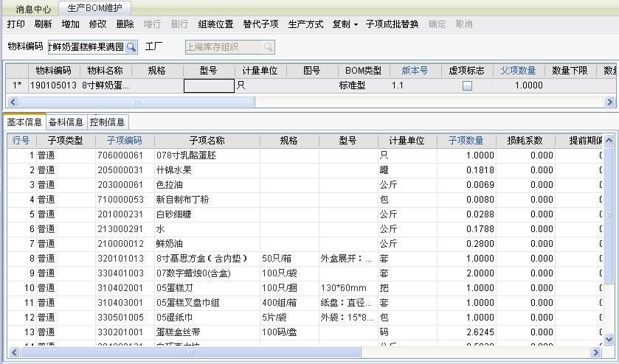This screenshot has width=619, height=364.
Task: Click the bottom horizontal scrollbar of sub-item grid
Action: tap(295, 352)
